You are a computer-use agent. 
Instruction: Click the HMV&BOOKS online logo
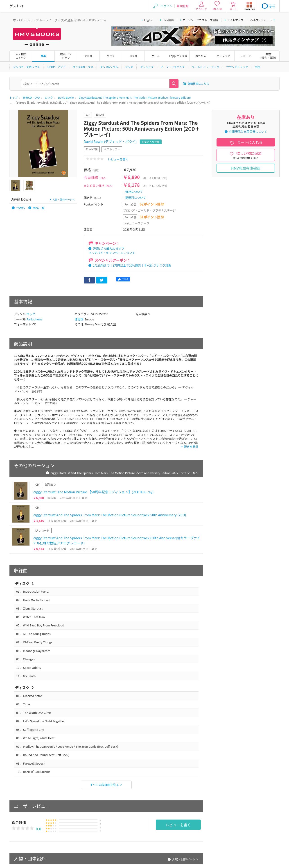tap(37, 37)
